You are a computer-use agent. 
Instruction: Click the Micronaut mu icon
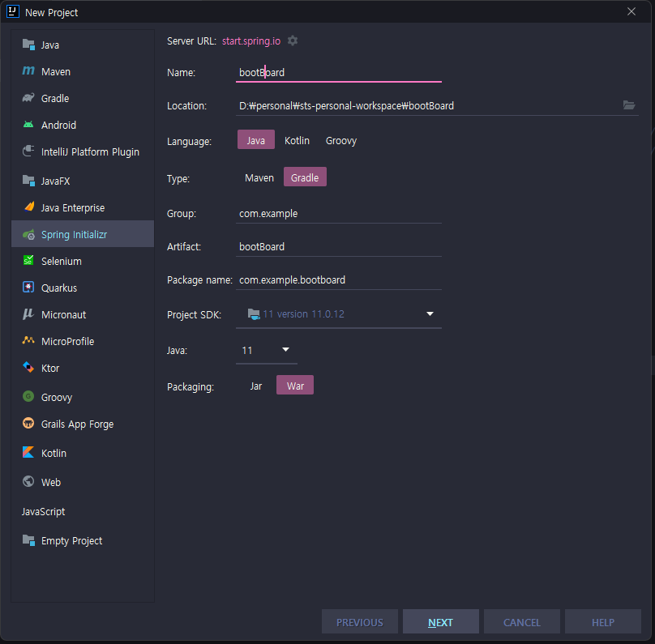pyautogui.click(x=28, y=313)
